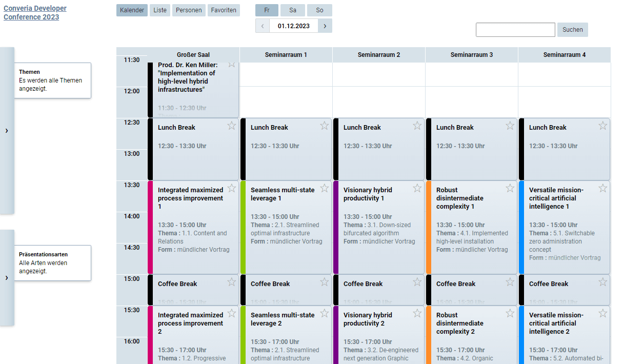Select Saturday (Sa) day tab
Screen dimensions: 644x364
tap(293, 10)
